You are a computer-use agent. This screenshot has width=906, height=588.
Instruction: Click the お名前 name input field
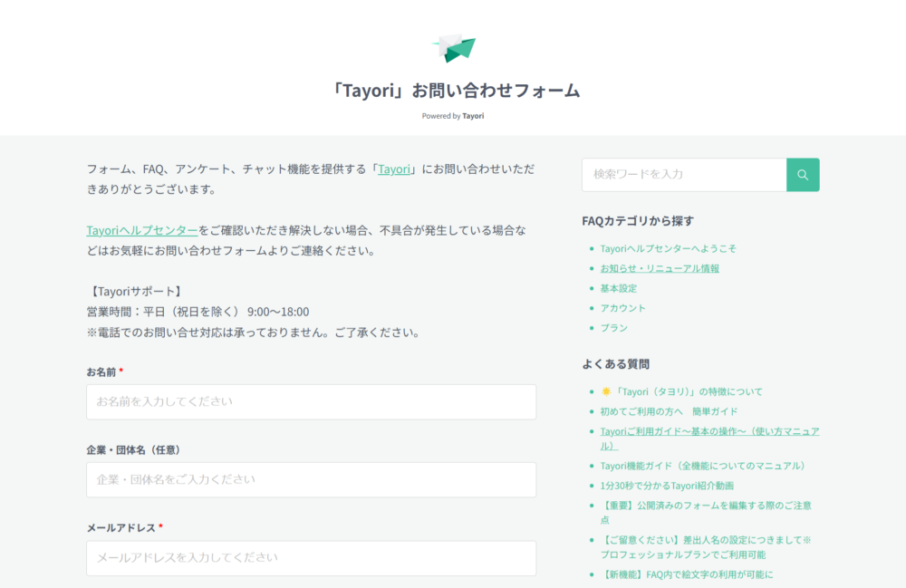pyautogui.click(x=311, y=401)
